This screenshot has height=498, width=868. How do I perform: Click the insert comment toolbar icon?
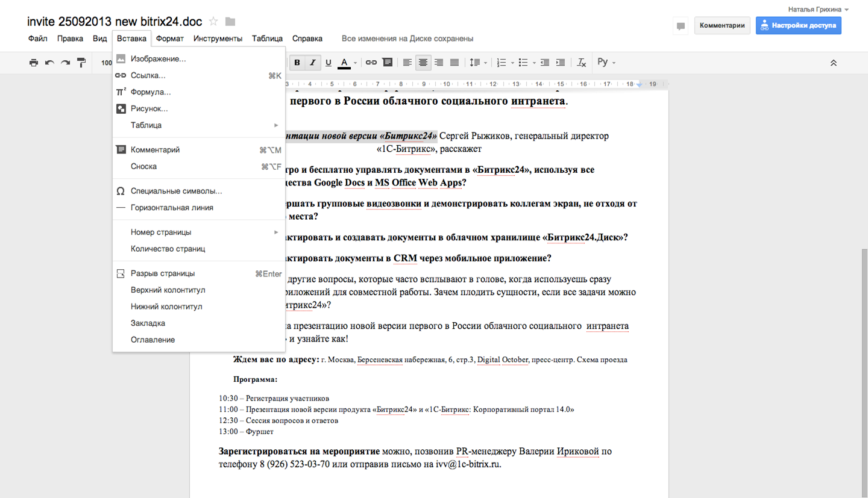click(x=387, y=63)
